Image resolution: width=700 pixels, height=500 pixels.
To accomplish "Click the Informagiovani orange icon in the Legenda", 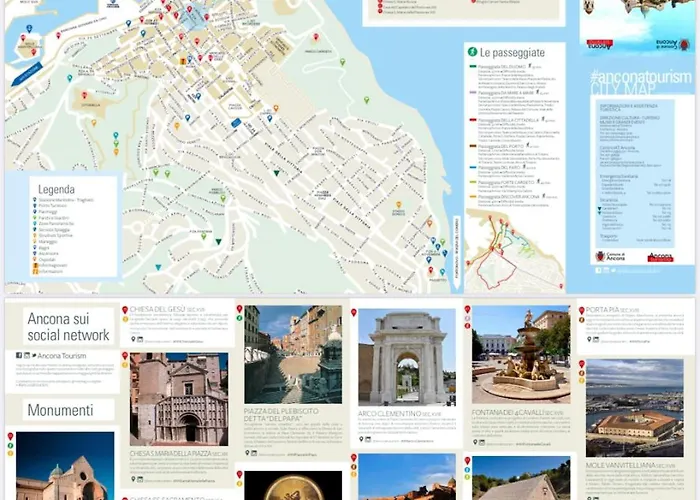I will [35, 265].
